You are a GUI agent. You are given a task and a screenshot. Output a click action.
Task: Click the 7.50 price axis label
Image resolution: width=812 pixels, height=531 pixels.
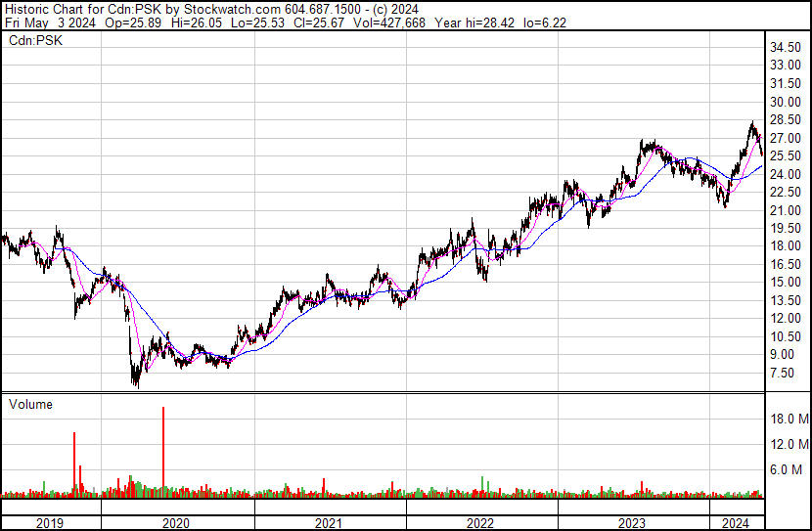pos(782,373)
